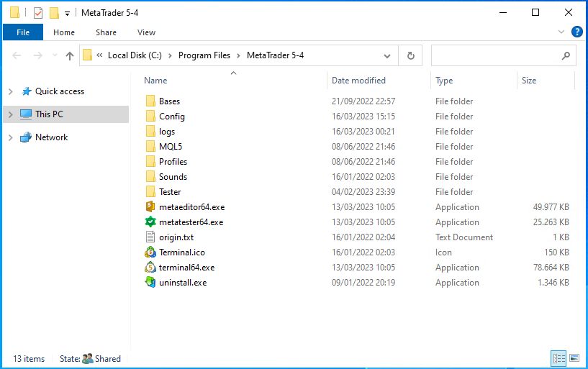588x369 pixels.
Task: Click the 21/09/2022 22:57 date cell
Action: (363, 101)
